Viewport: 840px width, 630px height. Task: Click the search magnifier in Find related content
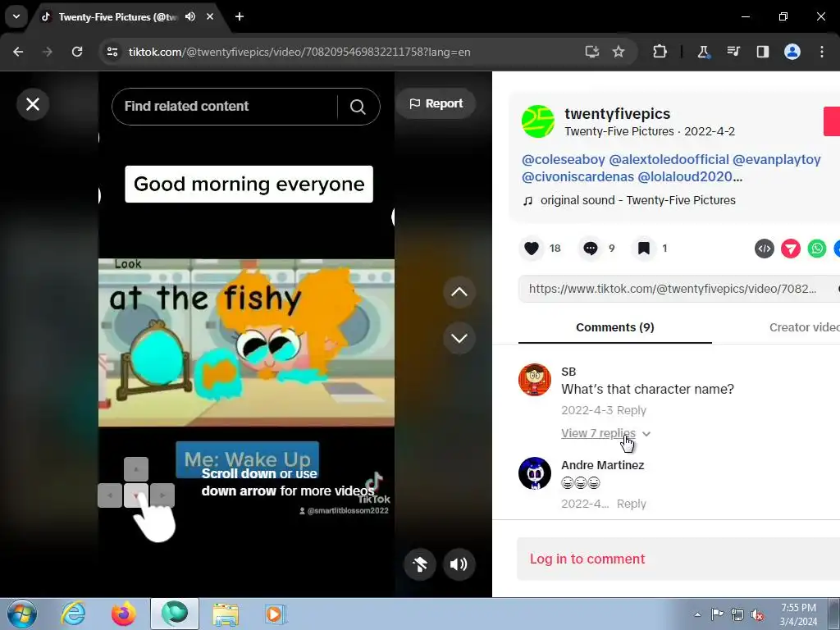358,107
